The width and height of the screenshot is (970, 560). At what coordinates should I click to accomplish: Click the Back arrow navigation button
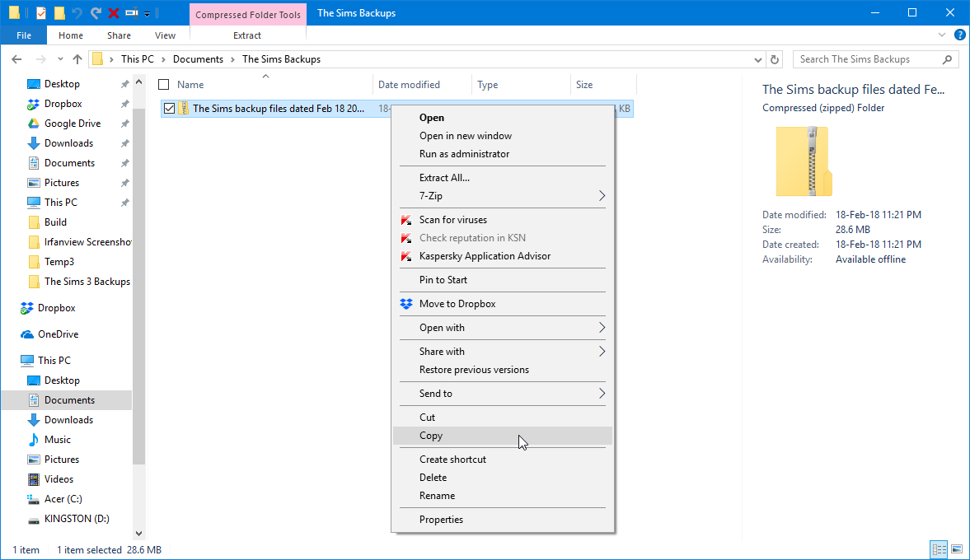pyautogui.click(x=16, y=59)
